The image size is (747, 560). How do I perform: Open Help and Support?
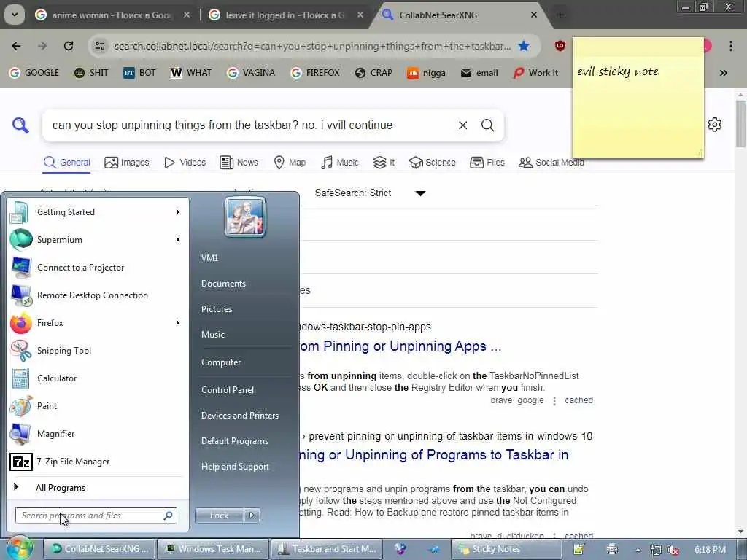[235, 467]
